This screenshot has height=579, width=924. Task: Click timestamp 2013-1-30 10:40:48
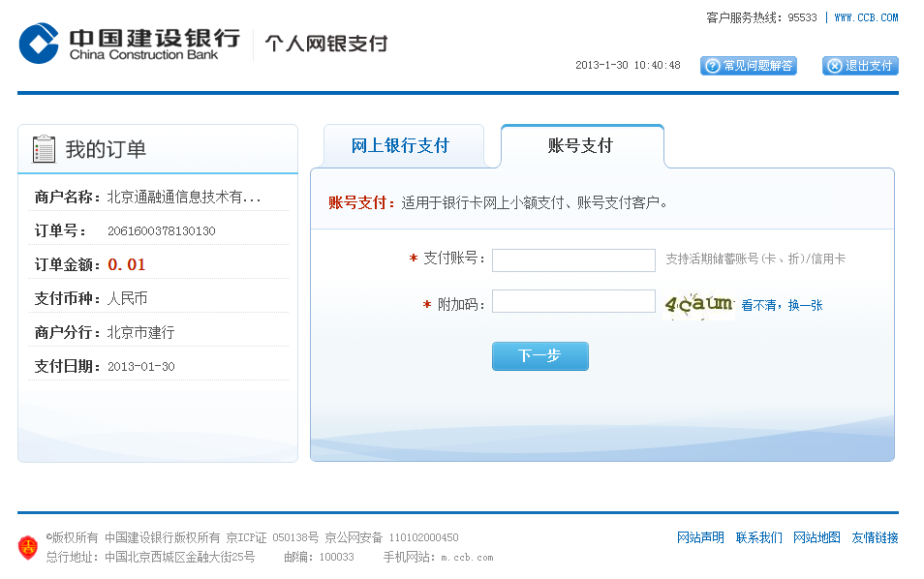[x=628, y=65]
